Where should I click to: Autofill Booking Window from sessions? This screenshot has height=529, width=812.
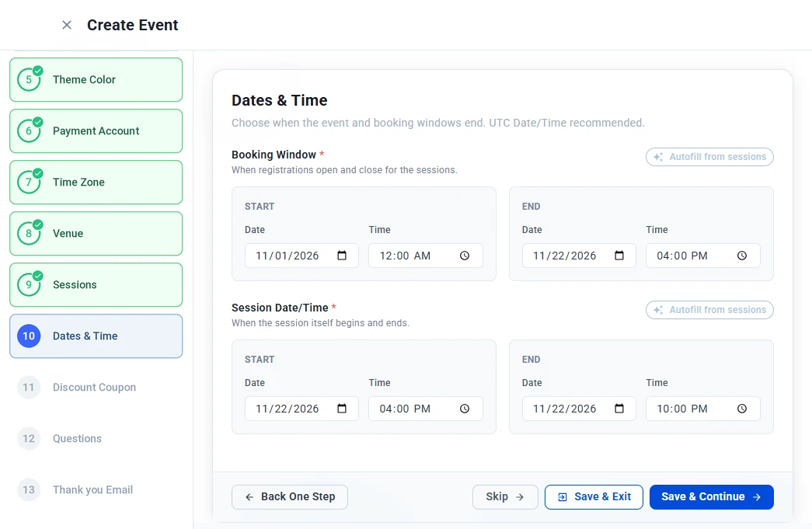(x=709, y=157)
